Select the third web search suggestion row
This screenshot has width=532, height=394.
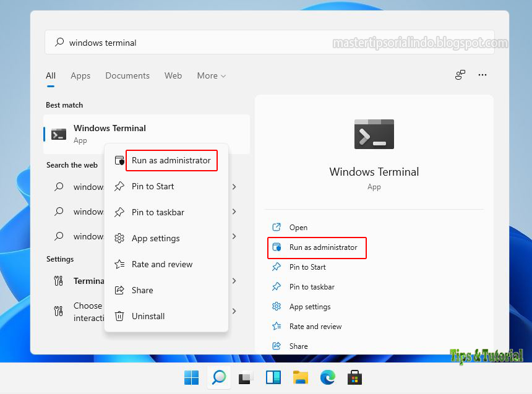(147, 236)
